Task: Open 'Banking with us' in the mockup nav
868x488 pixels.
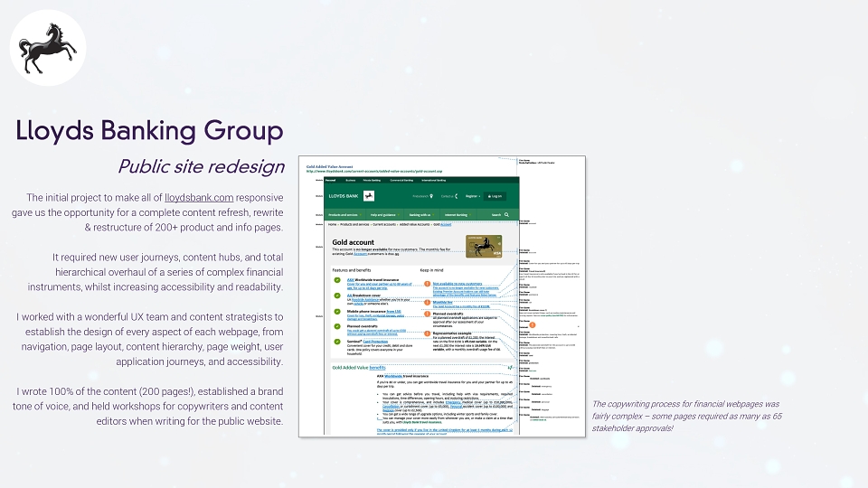Action: (x=420, y=215)
